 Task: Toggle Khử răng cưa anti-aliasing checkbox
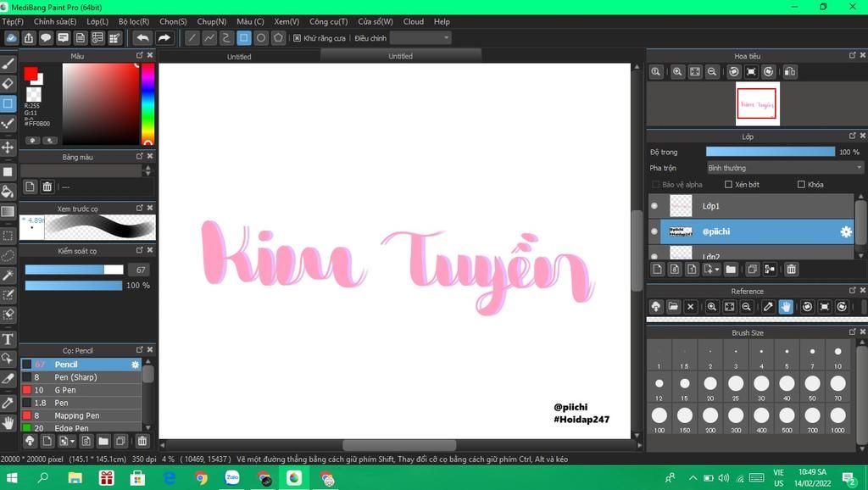point(298,38)
